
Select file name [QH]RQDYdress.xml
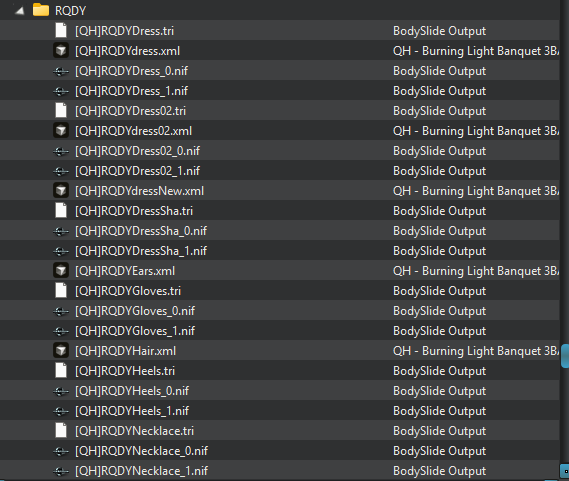127,51
